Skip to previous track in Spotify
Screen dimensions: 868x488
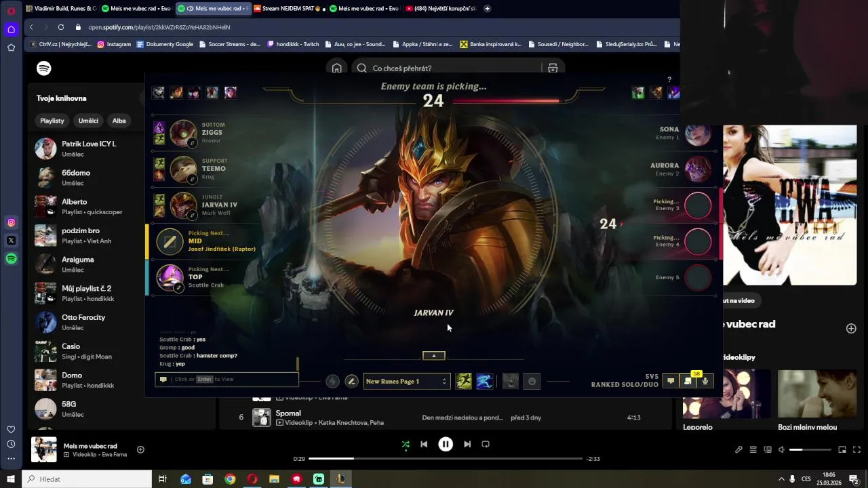click(424, 445)
